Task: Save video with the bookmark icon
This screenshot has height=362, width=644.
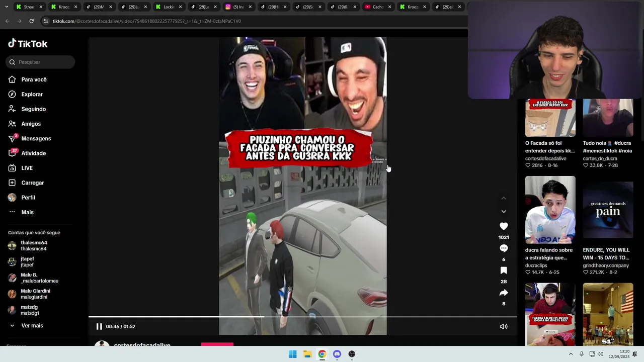Action: tap(504, 270)
